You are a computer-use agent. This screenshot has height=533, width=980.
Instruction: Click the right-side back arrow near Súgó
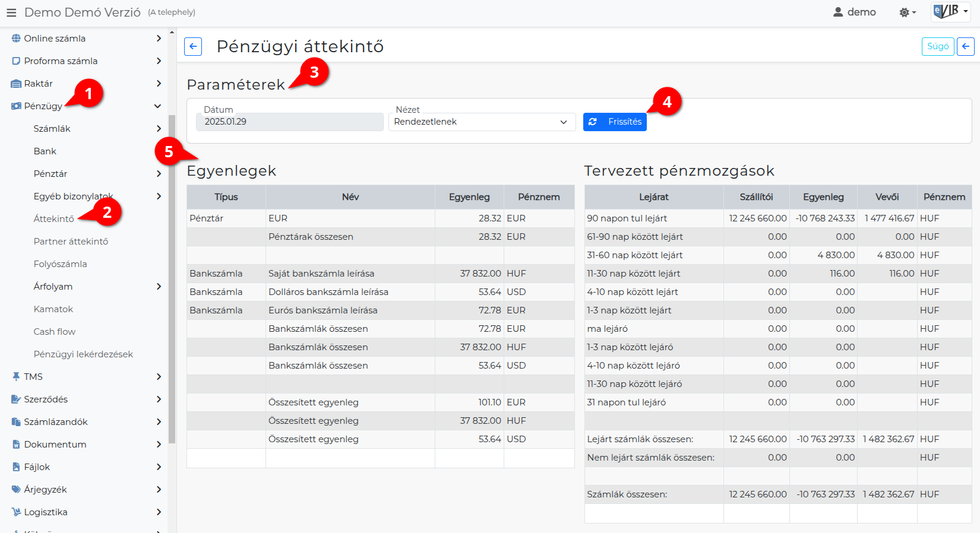coord(965,46)
